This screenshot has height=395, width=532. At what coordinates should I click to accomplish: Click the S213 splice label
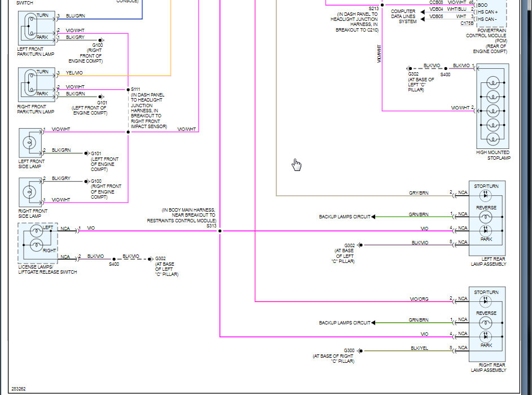click(x=373, y=8)
